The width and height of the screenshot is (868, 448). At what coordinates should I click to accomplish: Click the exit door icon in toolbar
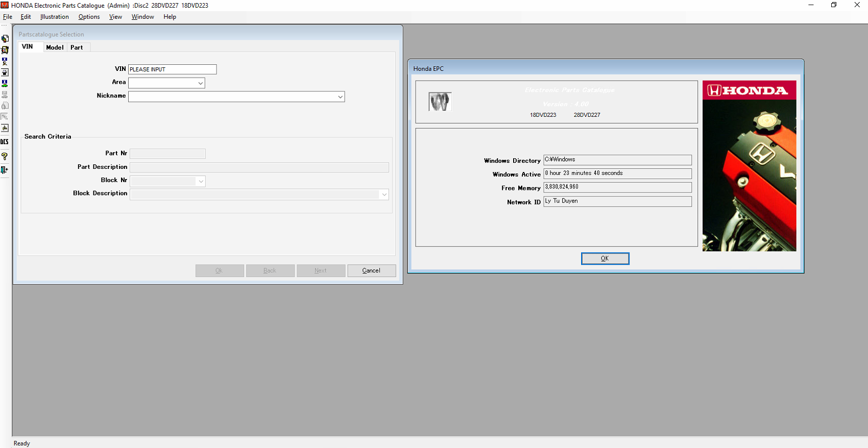[5, 170]
